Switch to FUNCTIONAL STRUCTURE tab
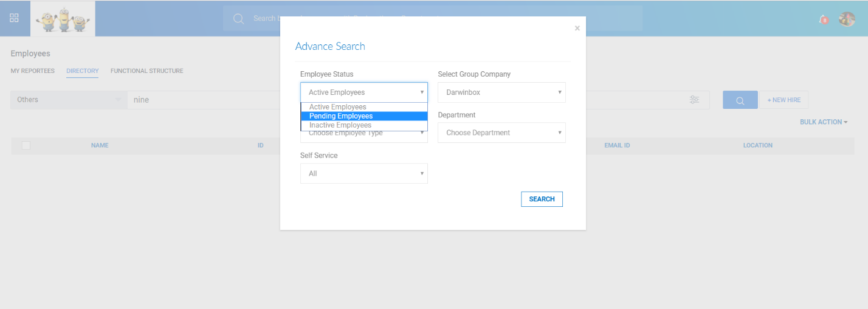This screenshot has width=868, height=309. [x=146, y=71]
